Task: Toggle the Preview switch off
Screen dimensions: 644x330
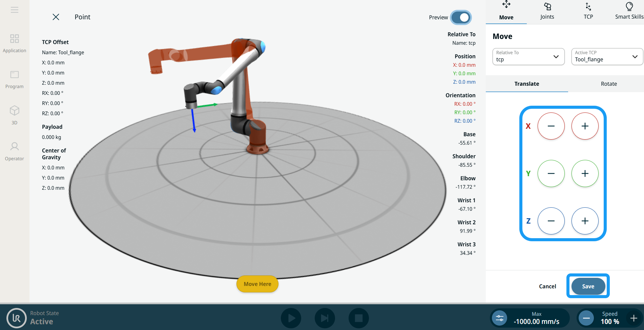Action: pos(461,17)
